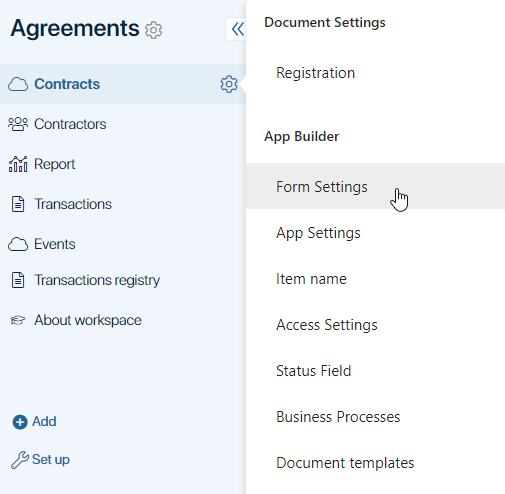
Task: Click the Contracts cloud icon
Action: [18, 84]
